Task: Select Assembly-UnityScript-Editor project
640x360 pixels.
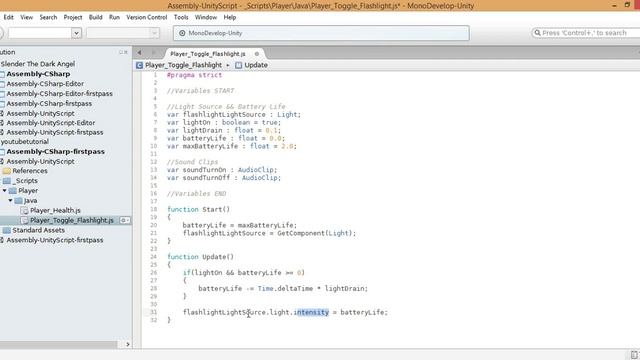Action: click(51, 122)
